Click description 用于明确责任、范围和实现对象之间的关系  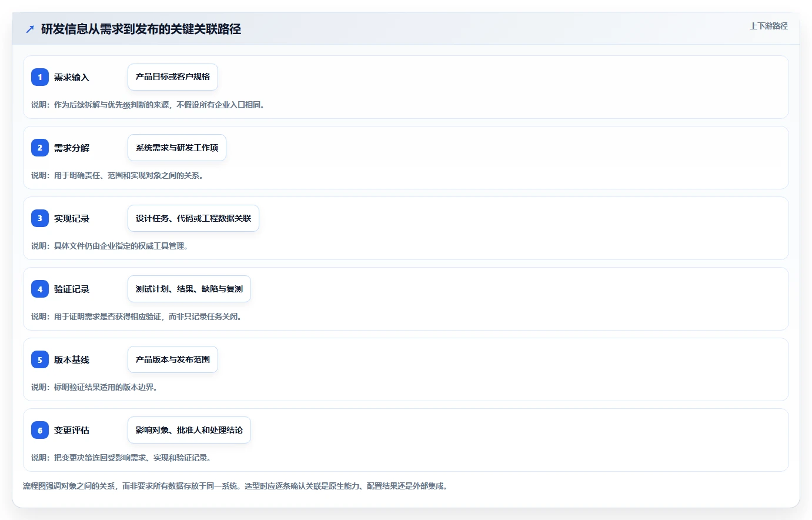(119, 175)
